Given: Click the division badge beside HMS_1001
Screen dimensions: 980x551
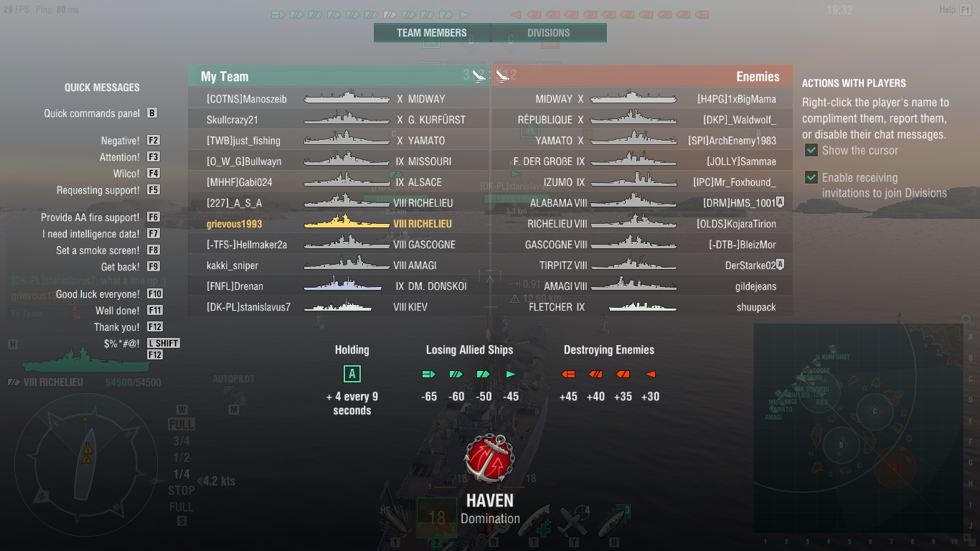Looking at the screenshot, I should [780, 203].
